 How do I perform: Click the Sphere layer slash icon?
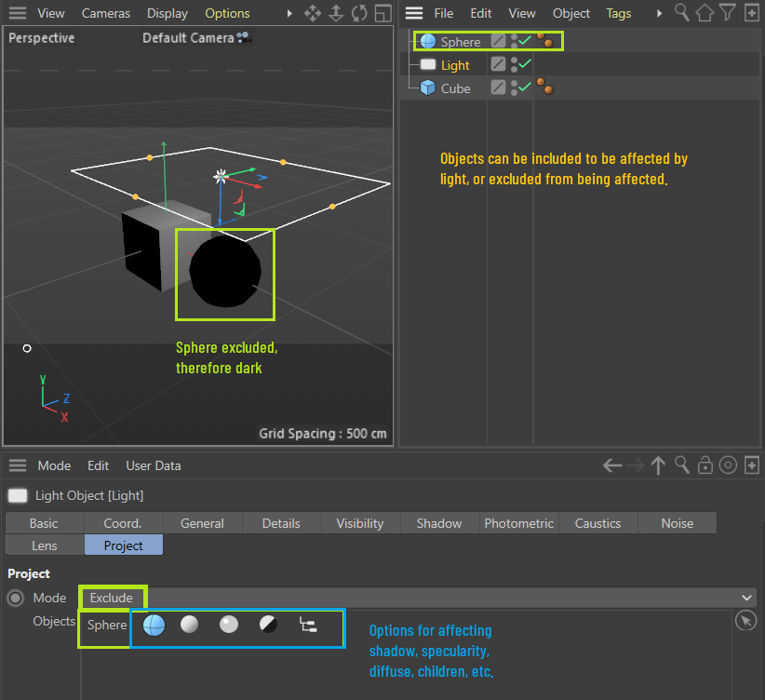coord(498,41)
